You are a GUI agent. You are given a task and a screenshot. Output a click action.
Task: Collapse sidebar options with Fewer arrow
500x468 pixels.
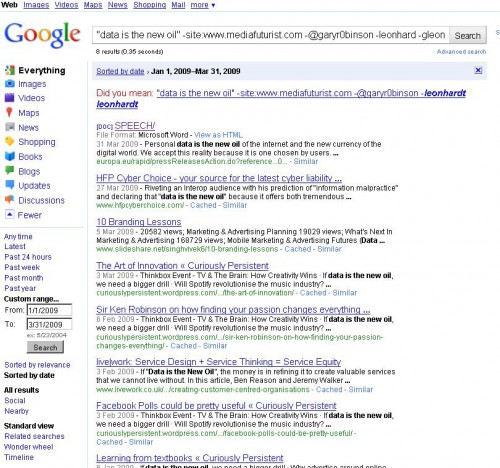[10, 215]
